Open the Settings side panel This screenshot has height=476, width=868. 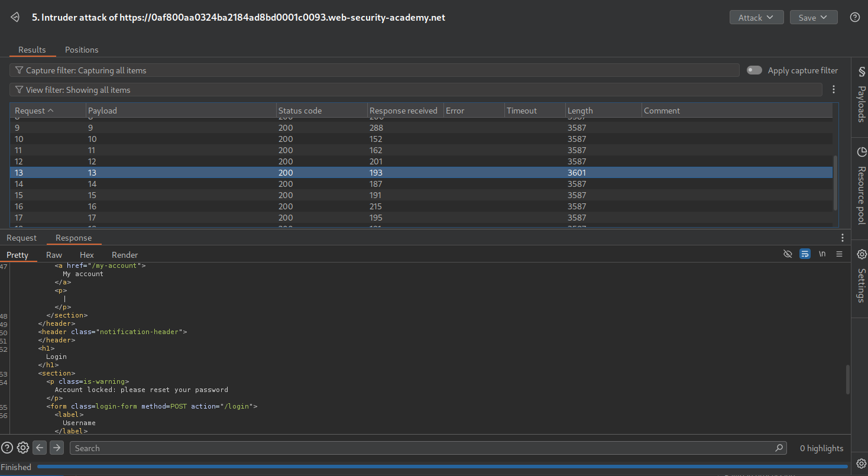pos(861,278)
